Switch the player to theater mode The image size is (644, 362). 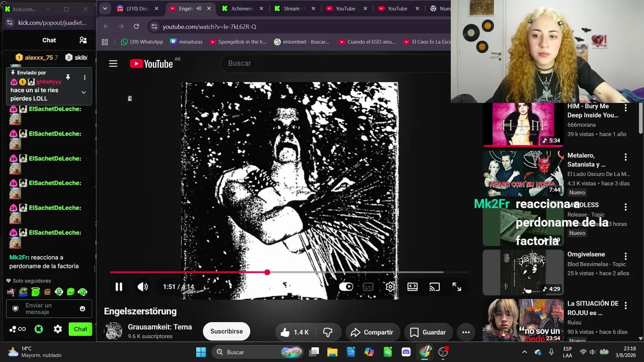pos(413,287)
